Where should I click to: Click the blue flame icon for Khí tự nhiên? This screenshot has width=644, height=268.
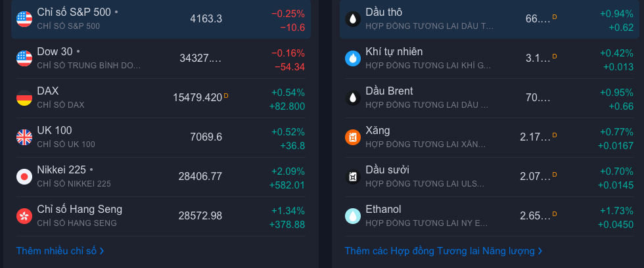coord(353,58)
